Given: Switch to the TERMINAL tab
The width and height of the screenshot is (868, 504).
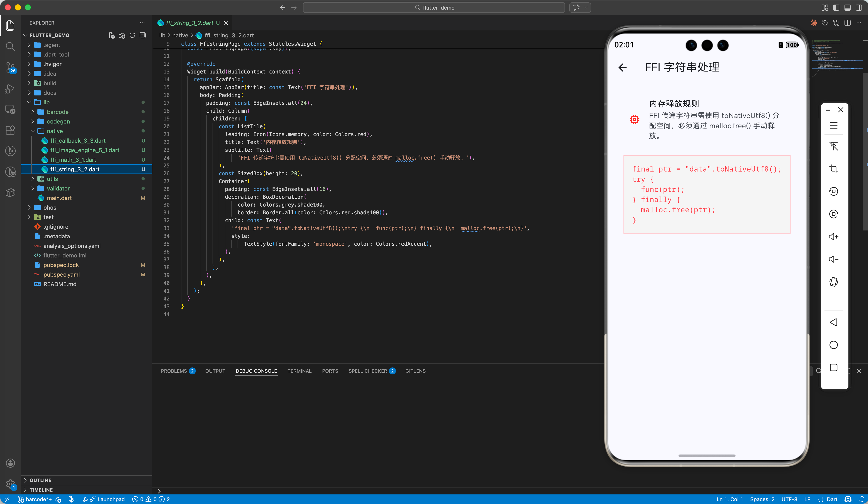Looking at the screenshot, I should [x=299, y=371].
